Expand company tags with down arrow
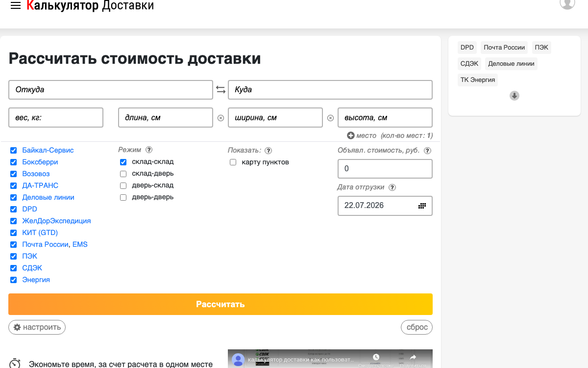Image resolution: width=588 pixels, height=368 pixels. coord(514,96)
